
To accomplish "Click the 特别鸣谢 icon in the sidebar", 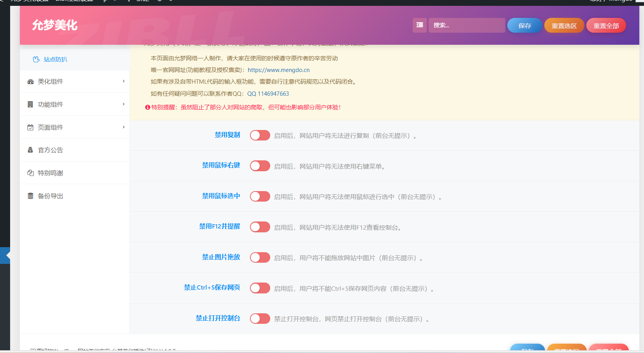I will (30, 172).
